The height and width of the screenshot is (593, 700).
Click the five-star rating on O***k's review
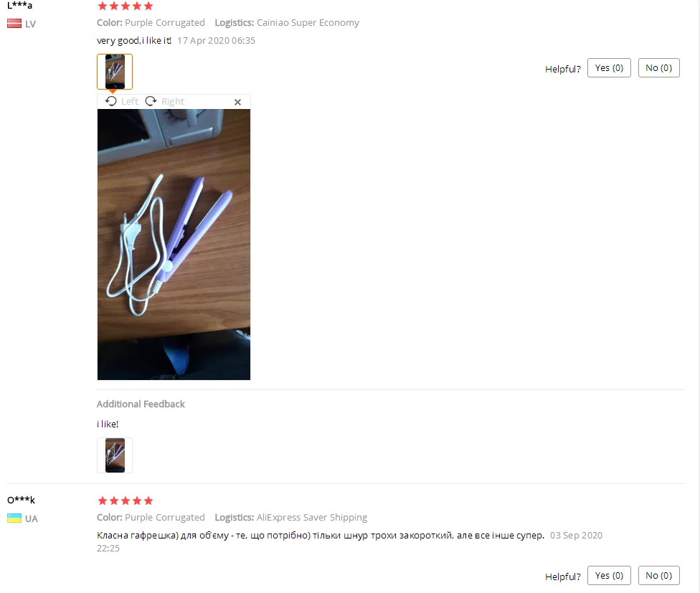pyautogui.click(x=126, y=501)
